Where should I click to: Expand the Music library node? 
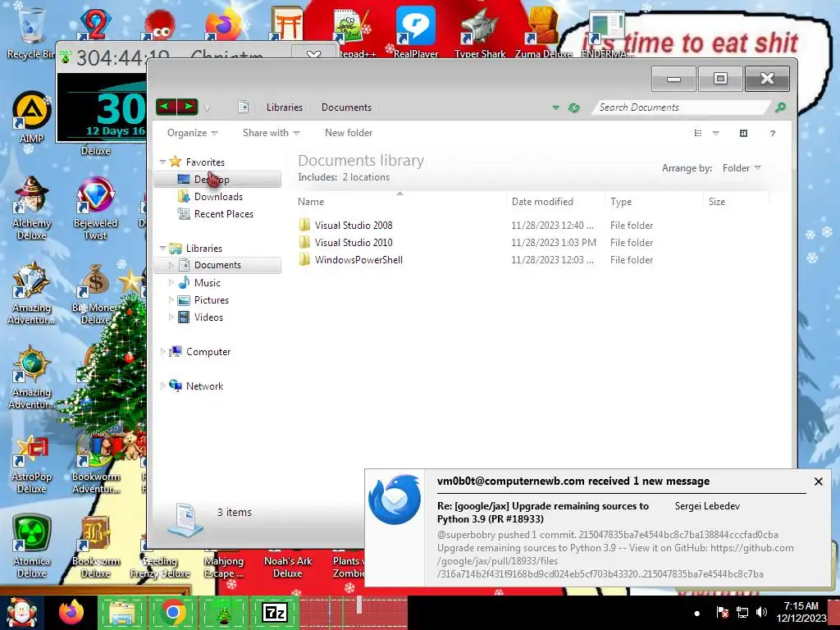pos(171,282)
